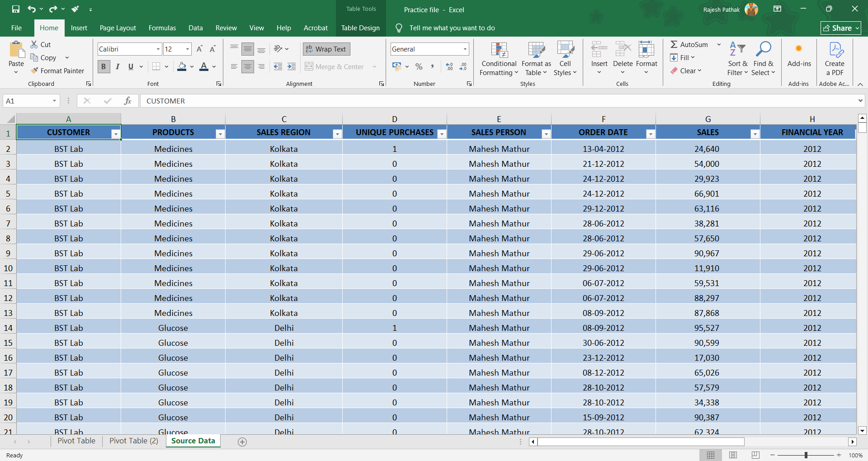868x461 pixels.
Task: Open the UNIQUE PURCHASES column filter
Action: (442, 134)
